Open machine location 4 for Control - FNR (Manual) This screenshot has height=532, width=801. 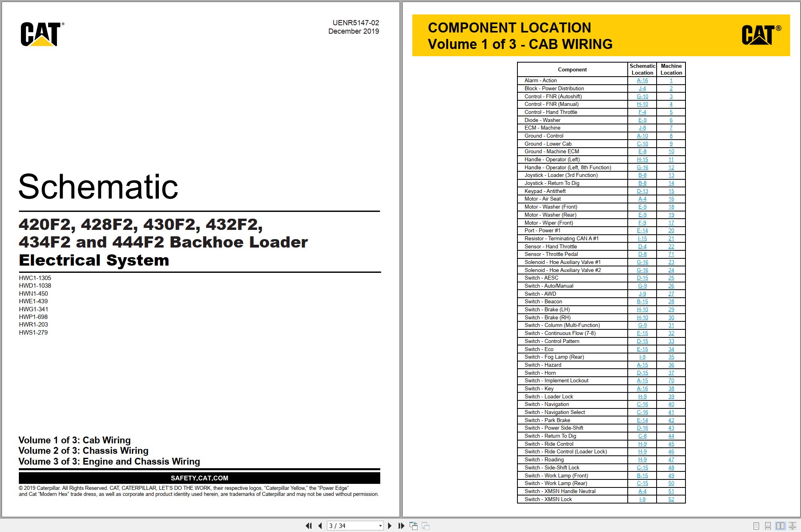671,104
